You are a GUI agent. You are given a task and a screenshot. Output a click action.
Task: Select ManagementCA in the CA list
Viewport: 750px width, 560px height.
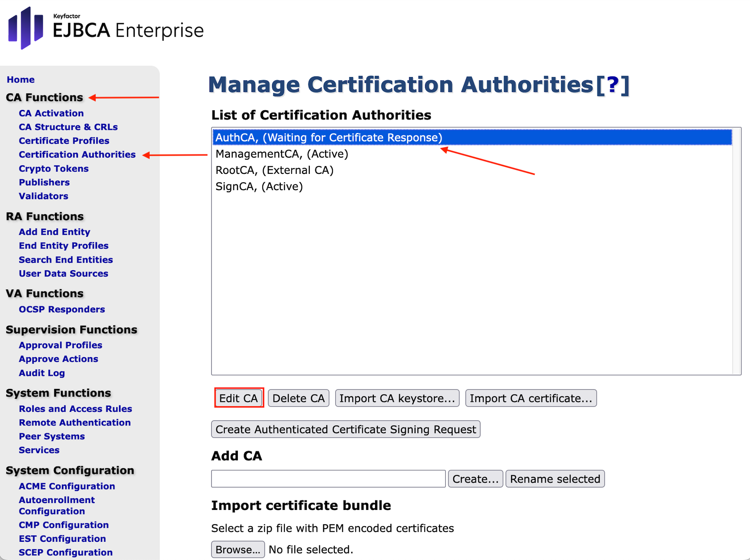(x=281, y=154)
